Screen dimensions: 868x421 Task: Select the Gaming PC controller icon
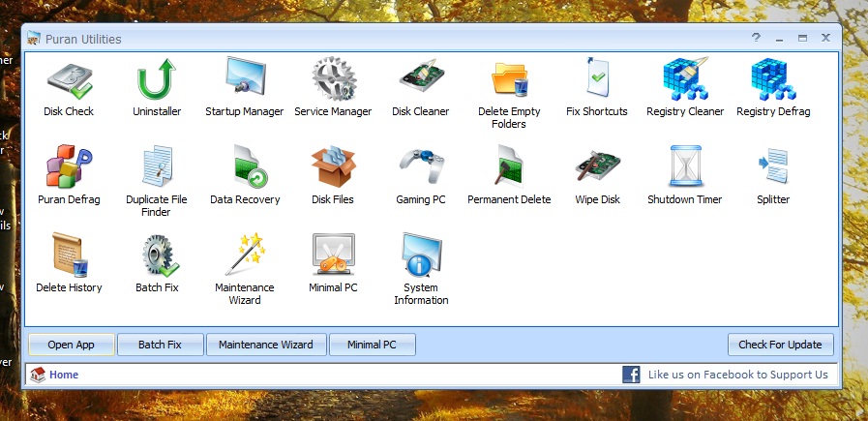pos(421,167)
